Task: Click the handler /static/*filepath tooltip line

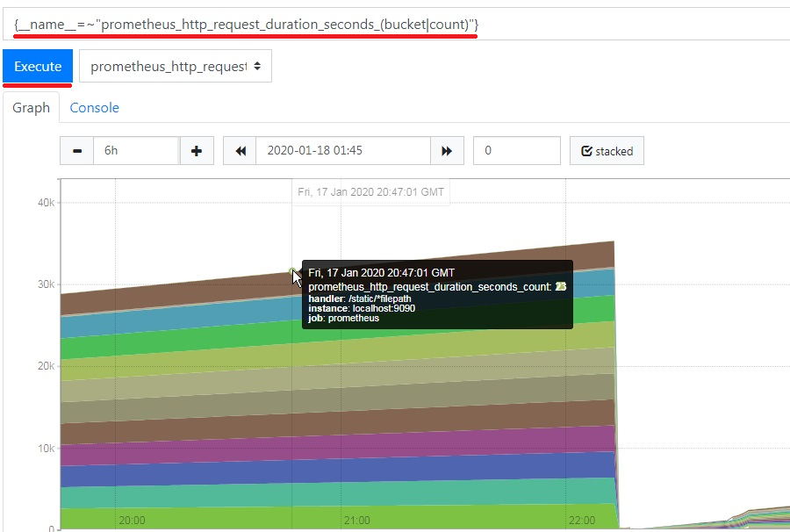Action: tap(360, 298)
